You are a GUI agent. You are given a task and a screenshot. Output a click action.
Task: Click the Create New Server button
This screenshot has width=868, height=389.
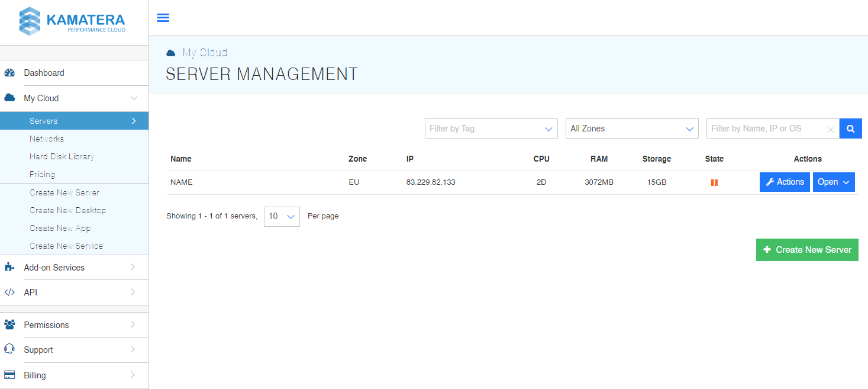click(x=806, y=249)
